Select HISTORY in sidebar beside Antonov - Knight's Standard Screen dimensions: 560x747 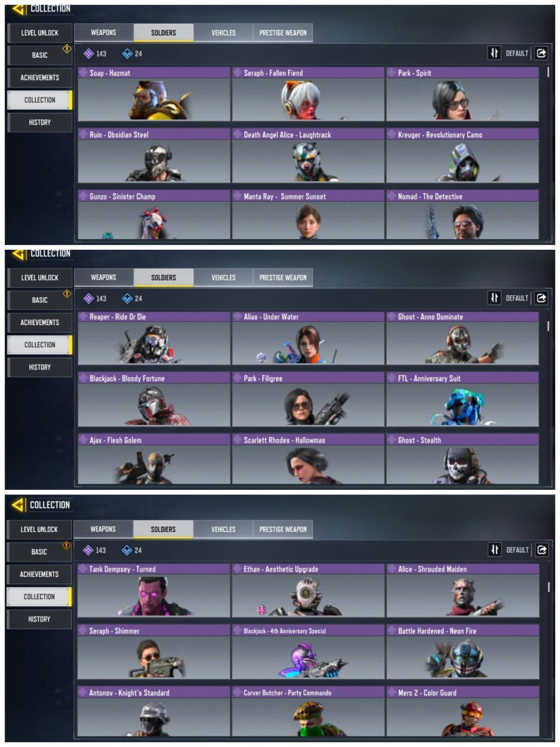point(39,619)
